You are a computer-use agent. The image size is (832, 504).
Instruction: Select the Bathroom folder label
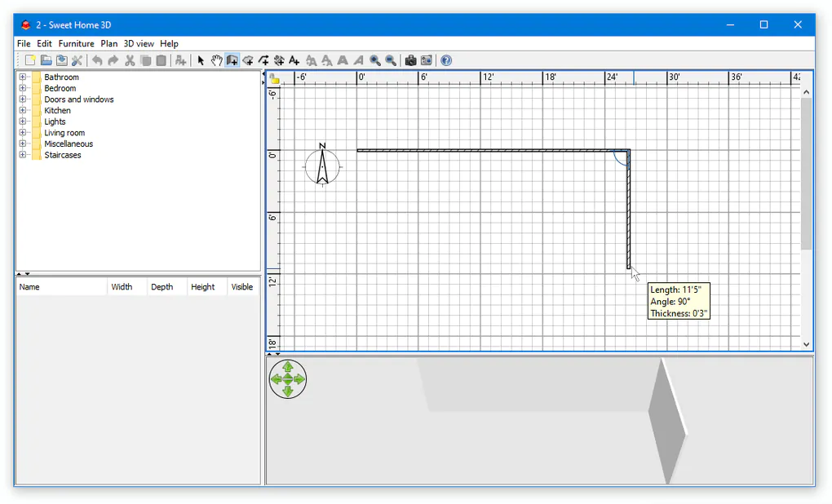coord(61,77)
